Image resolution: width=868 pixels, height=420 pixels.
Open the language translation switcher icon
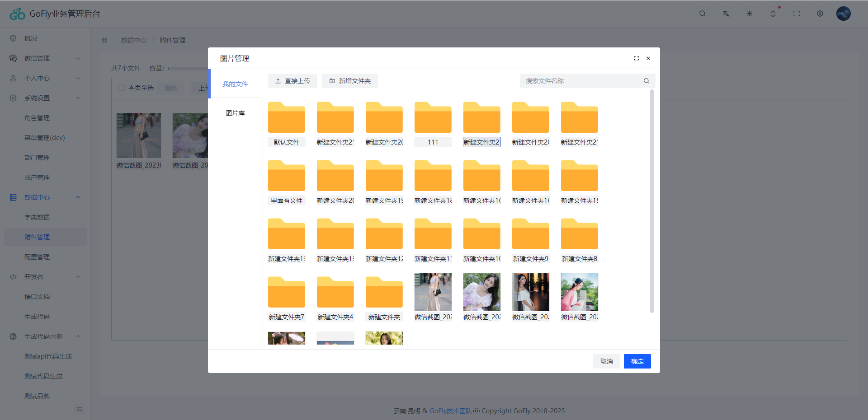(726, 14)
